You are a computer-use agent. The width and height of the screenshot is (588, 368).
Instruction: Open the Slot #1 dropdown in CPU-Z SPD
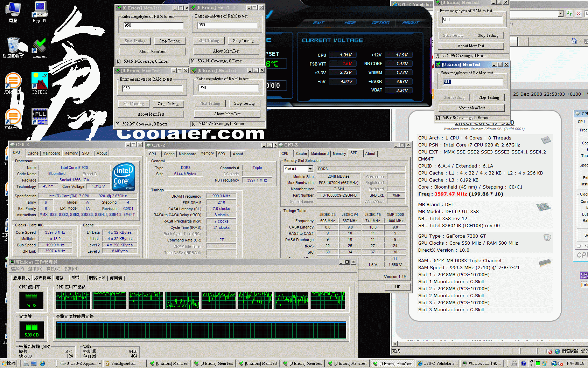[310, 169]
